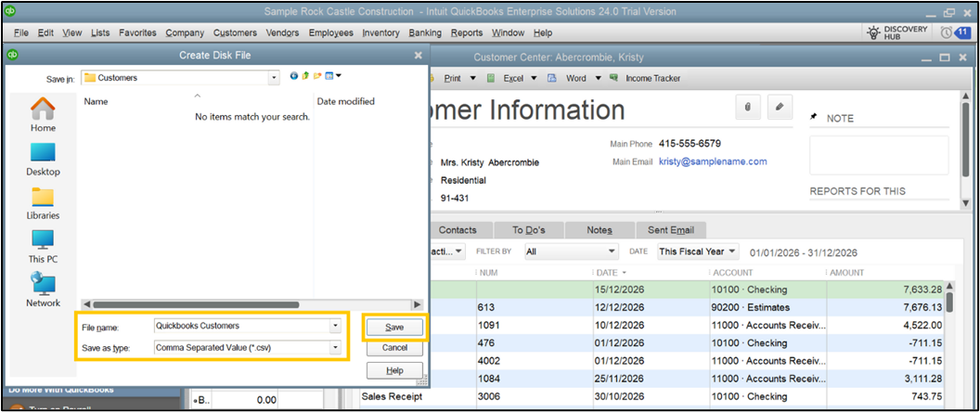980x412 pixels.
Task: Click the attachment paperclip icon in Customer Information
Action: tap(747, 107)
